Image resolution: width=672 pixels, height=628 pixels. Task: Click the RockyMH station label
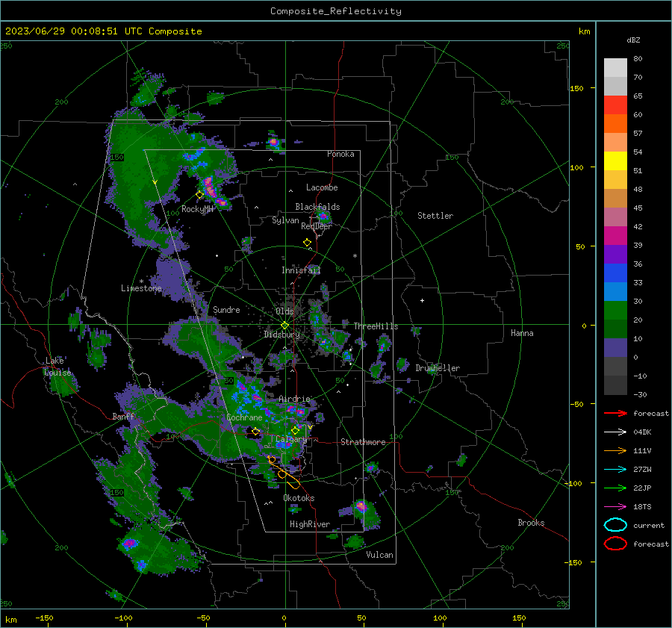click(x=197, y=209)
